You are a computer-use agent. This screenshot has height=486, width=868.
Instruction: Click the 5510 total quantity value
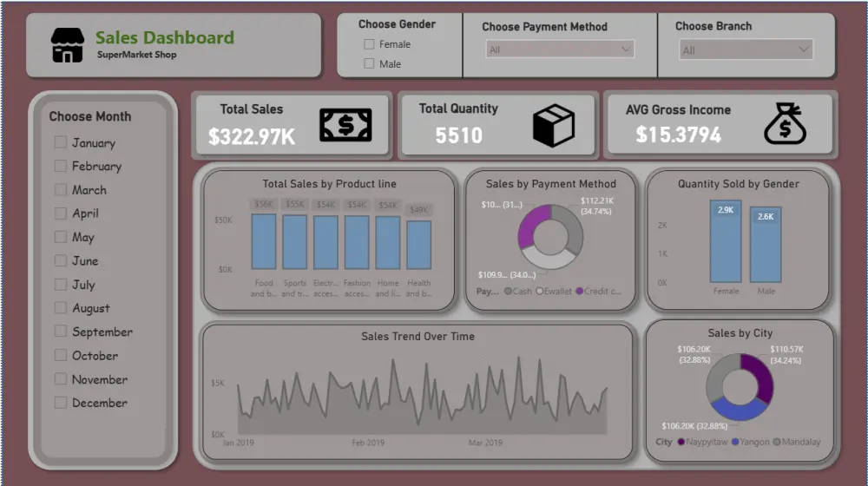point(459,135)
